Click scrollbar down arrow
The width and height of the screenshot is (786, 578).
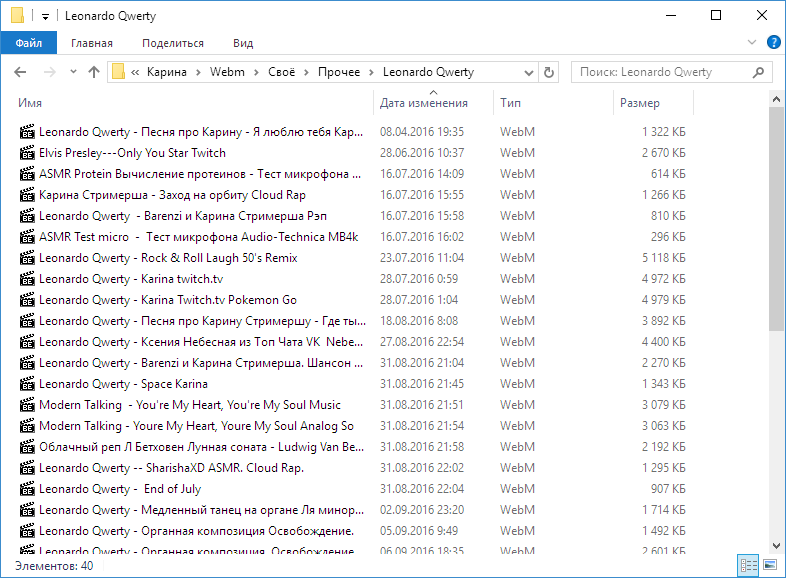(776, 545)
